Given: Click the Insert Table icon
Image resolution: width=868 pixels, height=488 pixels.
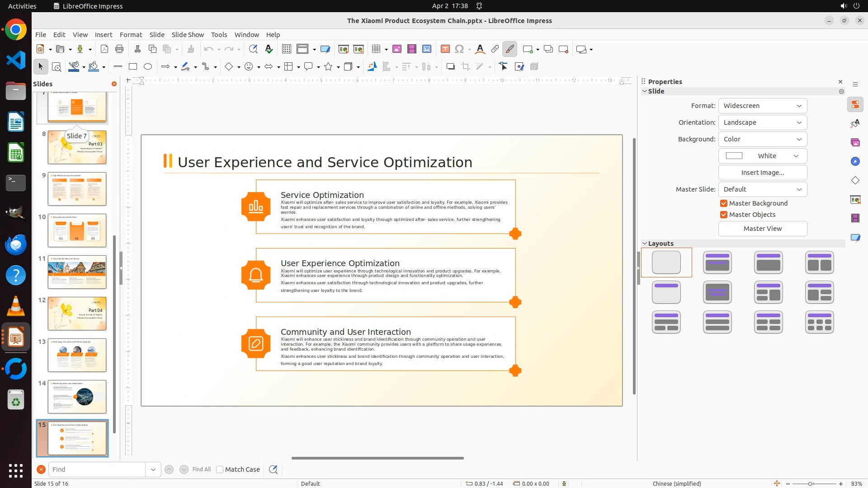Looking at the screenshot, I should point(376,49).
